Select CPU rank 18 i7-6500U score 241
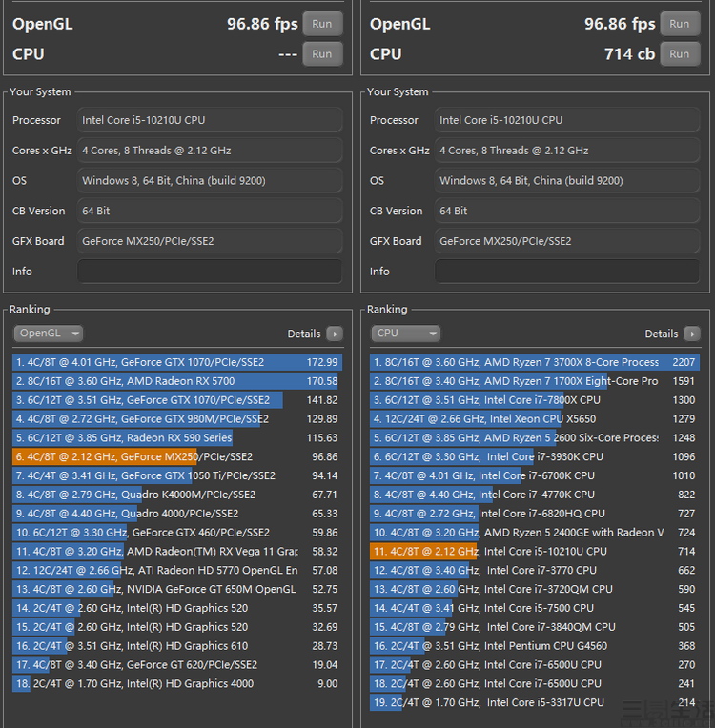Image resolution: width=715 pixels, height=728 pixels. (535, 684)
